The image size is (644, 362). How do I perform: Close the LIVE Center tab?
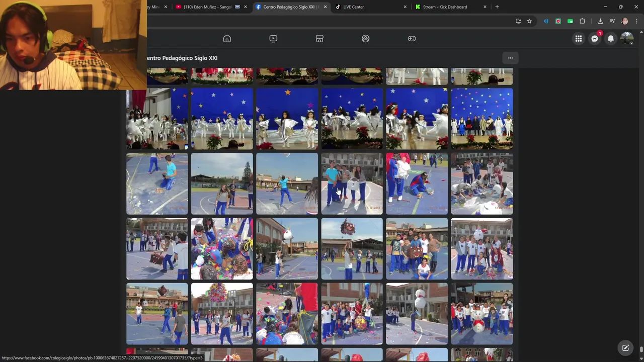[x=405, y=7]
